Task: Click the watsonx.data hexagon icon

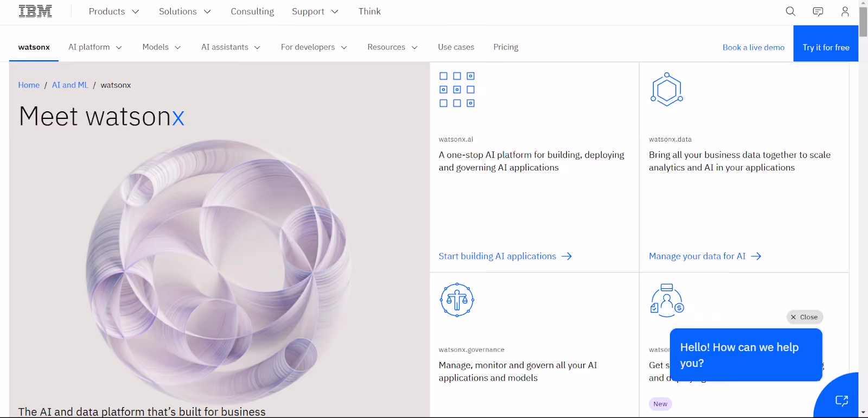Action: click(667, 90)
